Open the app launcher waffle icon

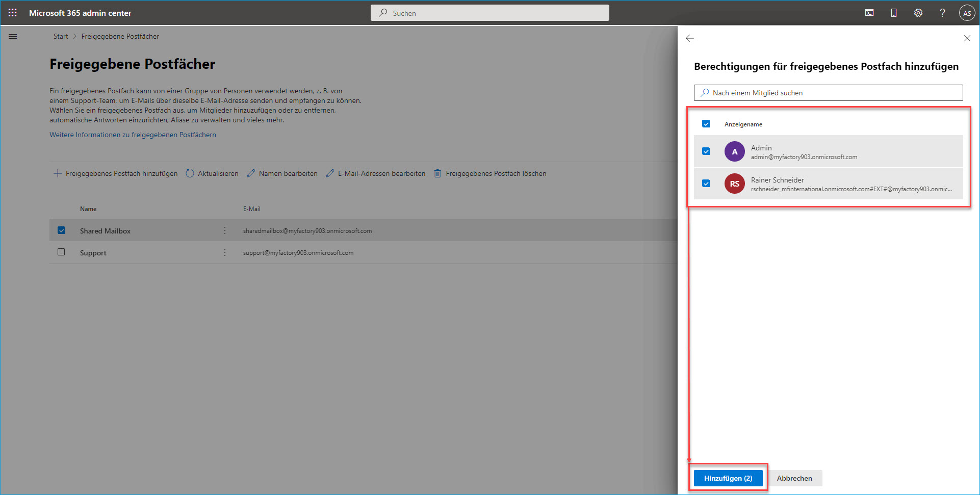[x=13, y=13]
